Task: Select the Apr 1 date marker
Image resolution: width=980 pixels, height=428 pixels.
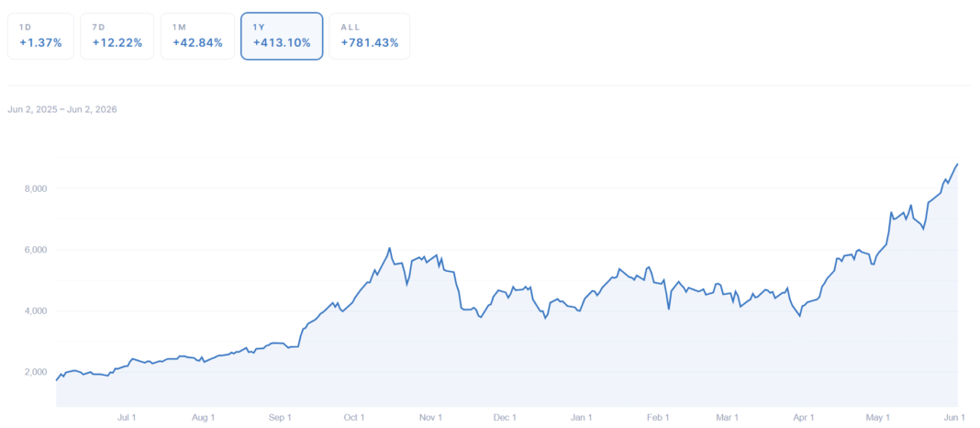Action: click(803, 417)
